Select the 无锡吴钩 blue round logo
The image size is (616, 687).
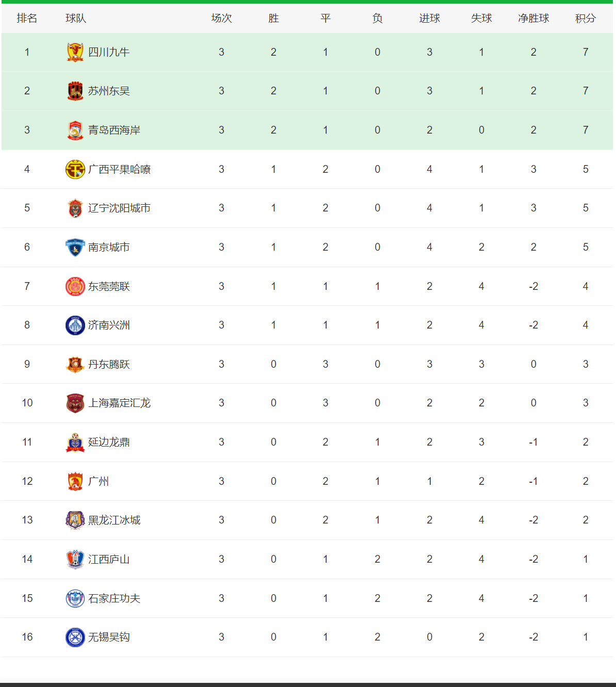pos(75,637)
